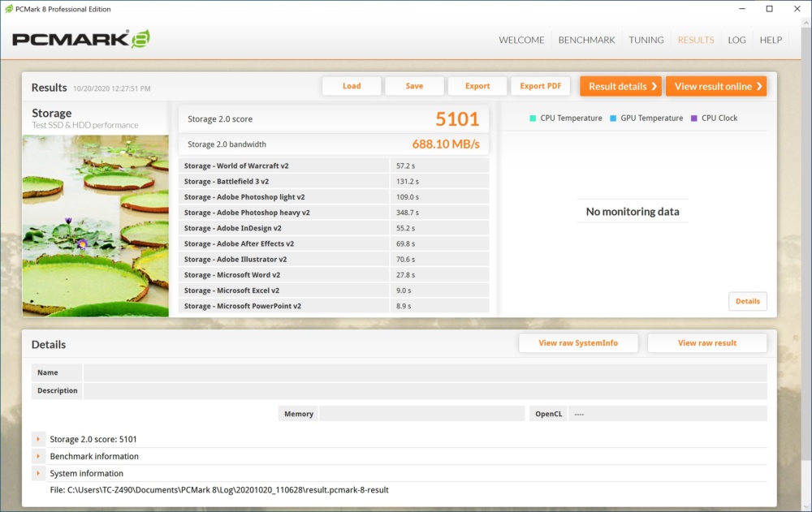Select the Microsoft Word v2 row
Viewport: 812px width, 512px height.
334,274
